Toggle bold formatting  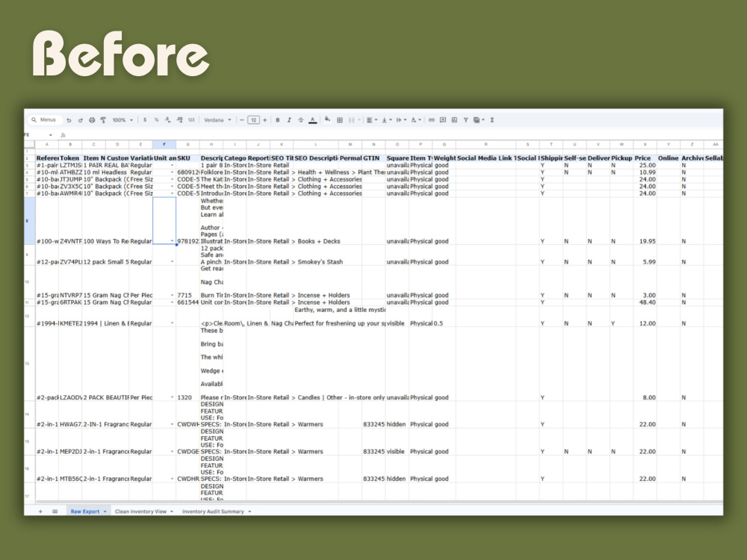click(278, 120)
